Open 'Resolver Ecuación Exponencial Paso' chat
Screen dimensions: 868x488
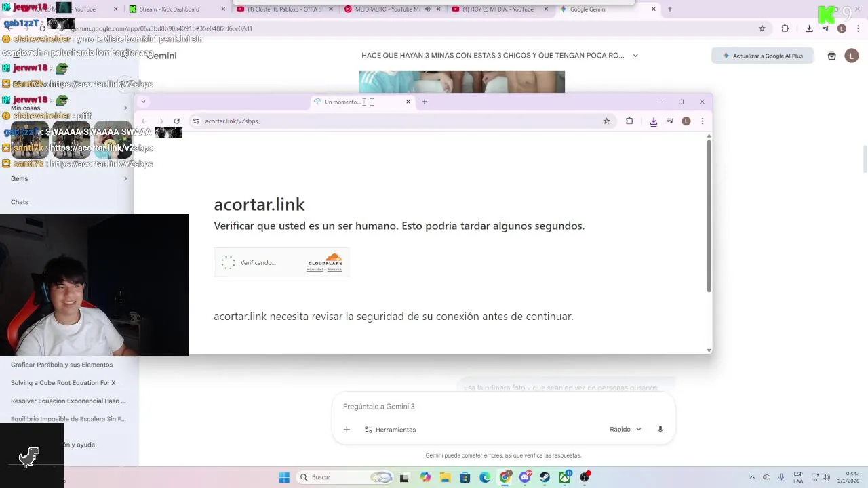(68, 401)
